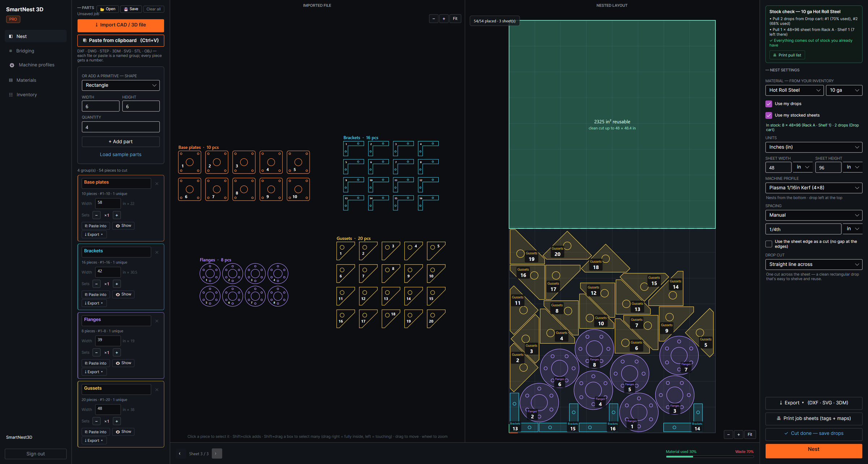Screen dimensions: 868x464
Task: Click Import CAD / 3D file
Action: click(120, 25)
